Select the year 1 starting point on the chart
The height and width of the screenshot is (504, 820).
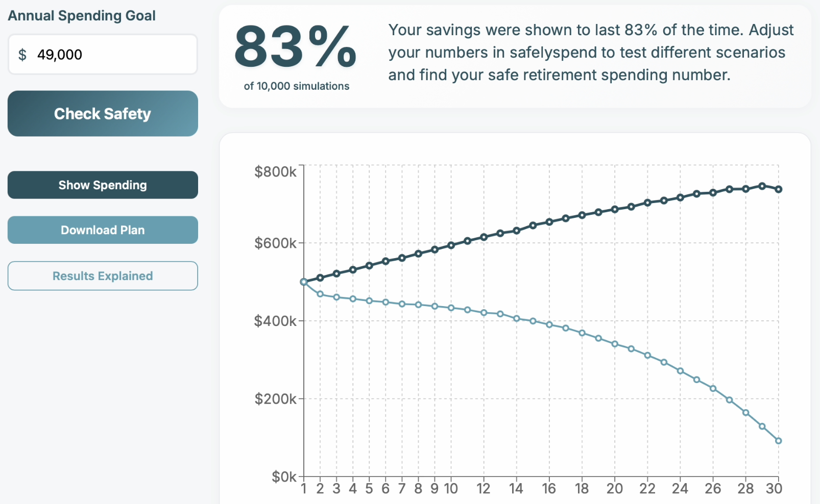[x=303, y=281]
